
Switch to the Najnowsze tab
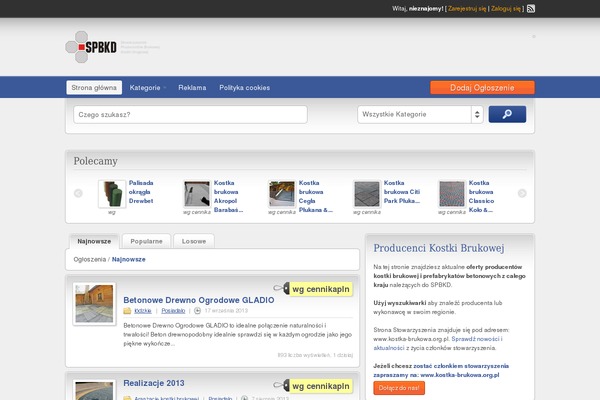click(x=94, y=241)
